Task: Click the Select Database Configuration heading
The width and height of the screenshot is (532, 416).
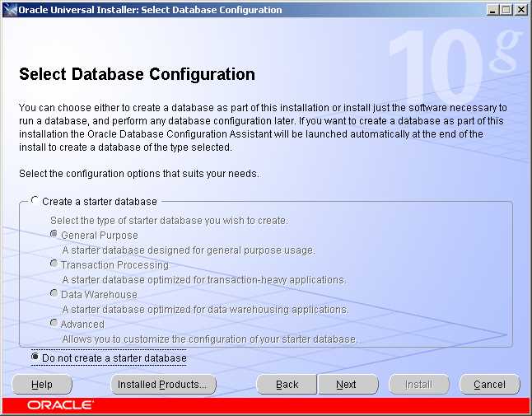Action: 137,74
